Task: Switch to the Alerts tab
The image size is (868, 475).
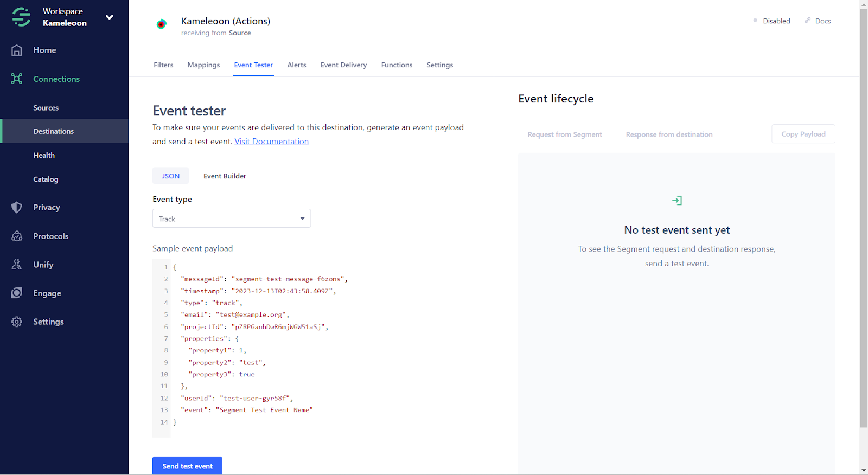Action: pos(297,65)
